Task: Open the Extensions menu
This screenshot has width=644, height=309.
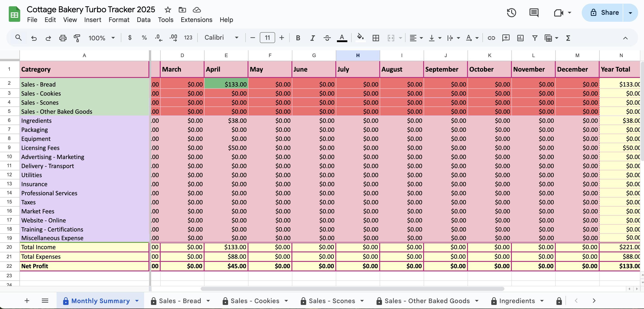Action: 196,20
